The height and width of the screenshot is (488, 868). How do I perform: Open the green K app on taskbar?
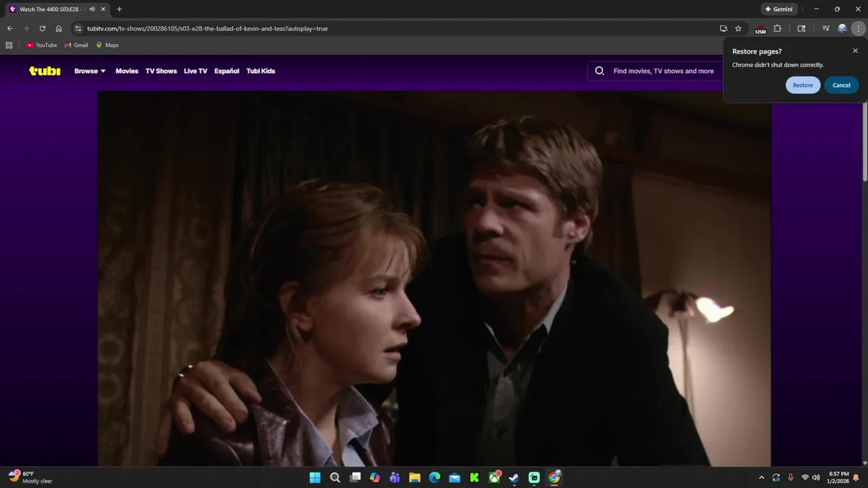(475, 478)
